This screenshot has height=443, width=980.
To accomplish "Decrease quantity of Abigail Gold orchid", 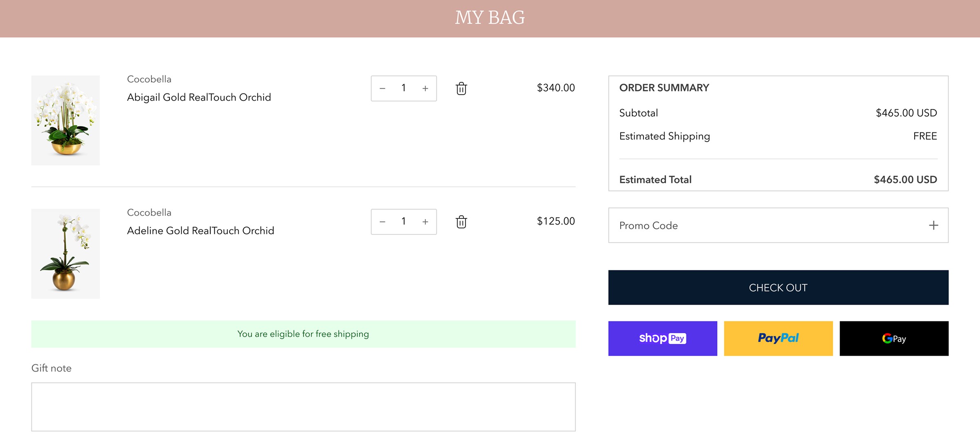I will pos(382,88).
